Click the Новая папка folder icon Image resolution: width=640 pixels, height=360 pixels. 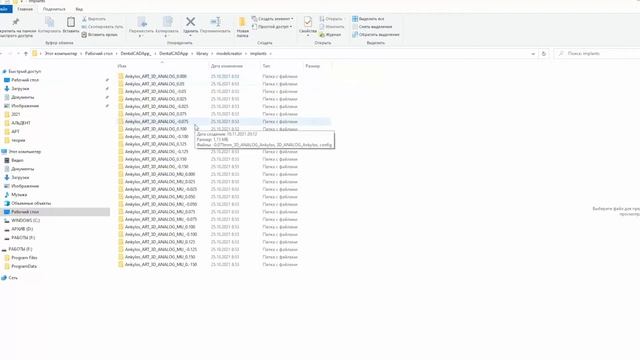(x=242, y=22)
